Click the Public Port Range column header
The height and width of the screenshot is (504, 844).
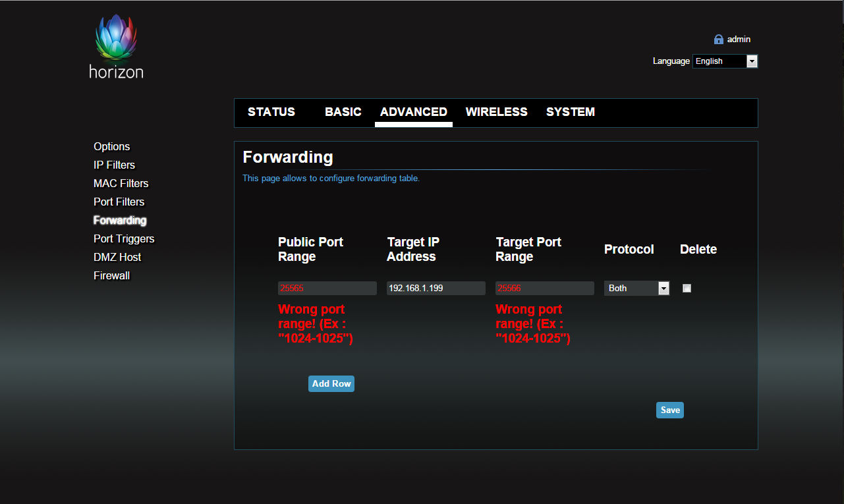(x=311, y=249)
